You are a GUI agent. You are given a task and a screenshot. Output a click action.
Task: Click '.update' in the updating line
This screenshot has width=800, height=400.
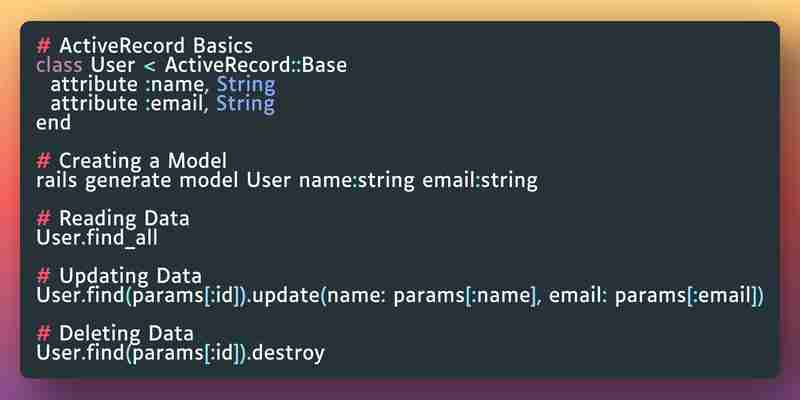point(283,296)
